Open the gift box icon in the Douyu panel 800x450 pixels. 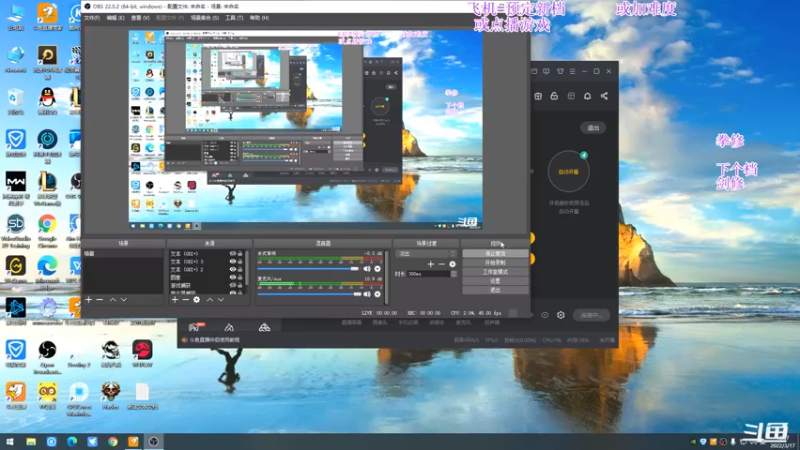click(x=538, y=96)
